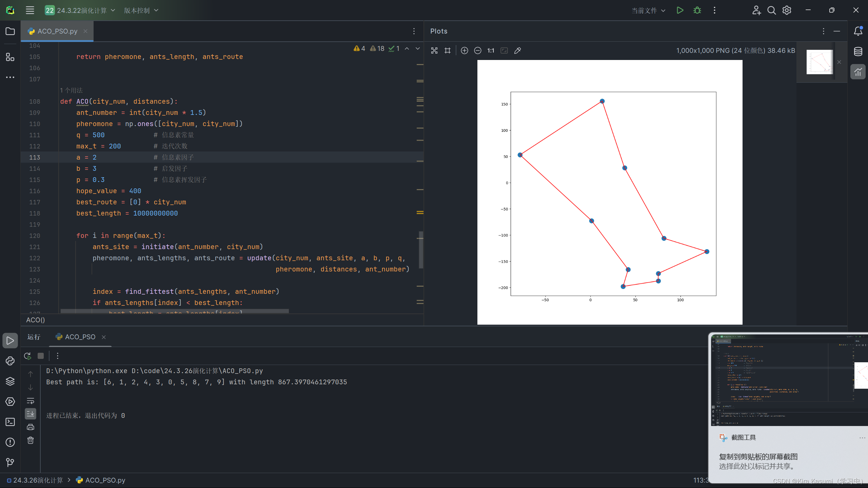Rerun ACO_PSO in the run panel
The width and height of the screenshot is (868, 488).
(27, 356)
